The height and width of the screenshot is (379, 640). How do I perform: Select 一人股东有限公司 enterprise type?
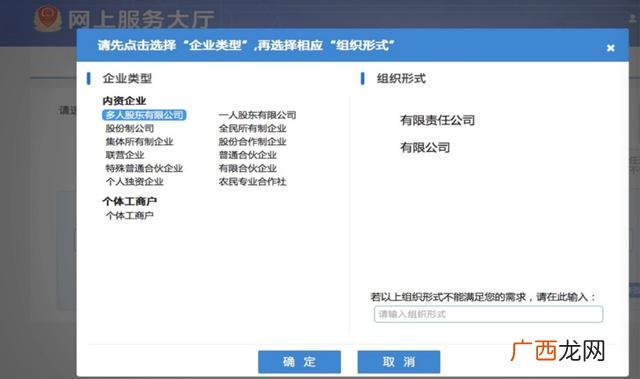click(257, 115)
